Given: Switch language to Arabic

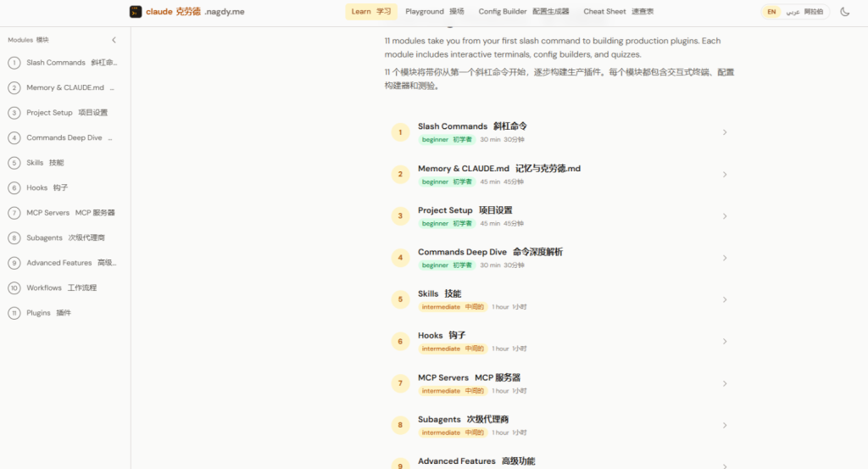Looking at the screenshot, I should coord(793,12).
